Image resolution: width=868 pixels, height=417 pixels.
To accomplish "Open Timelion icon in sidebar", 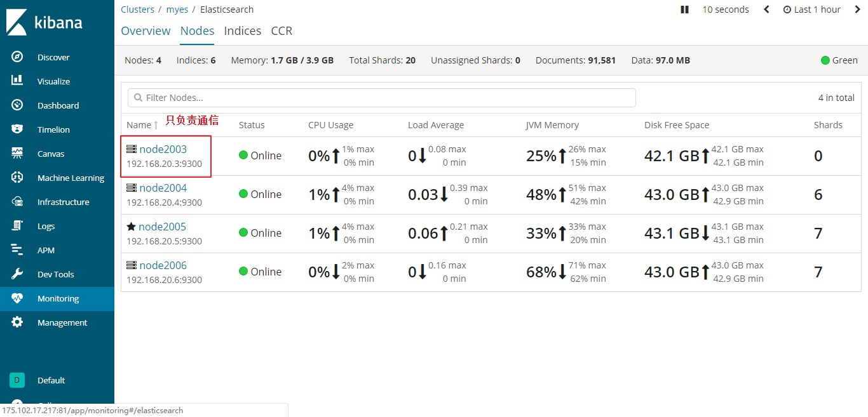I will point(17,129).
